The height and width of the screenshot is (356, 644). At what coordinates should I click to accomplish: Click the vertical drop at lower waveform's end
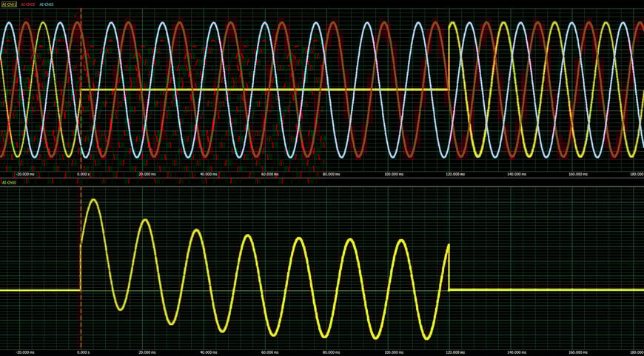click(x=449, y=268)
